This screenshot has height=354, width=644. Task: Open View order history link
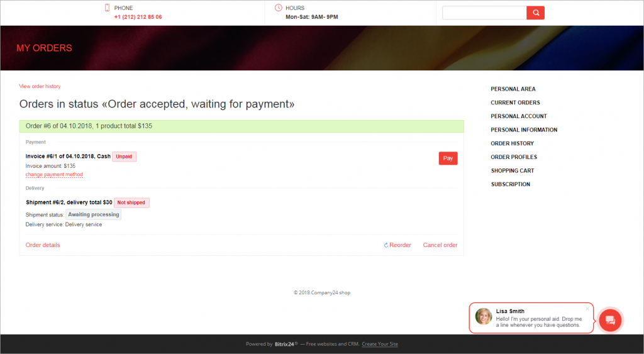[x=40, y=86]
